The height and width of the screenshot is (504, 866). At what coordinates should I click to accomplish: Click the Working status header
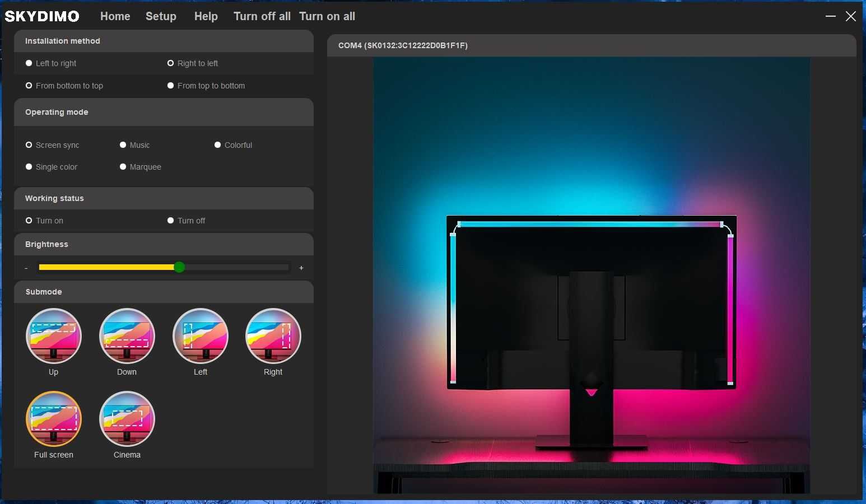coord(164,198)
